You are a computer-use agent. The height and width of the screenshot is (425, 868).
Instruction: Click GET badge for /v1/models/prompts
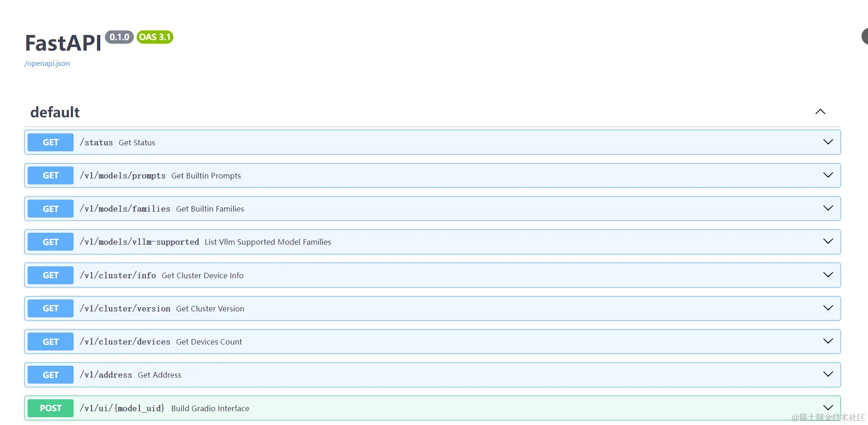[x=51, y=175]
